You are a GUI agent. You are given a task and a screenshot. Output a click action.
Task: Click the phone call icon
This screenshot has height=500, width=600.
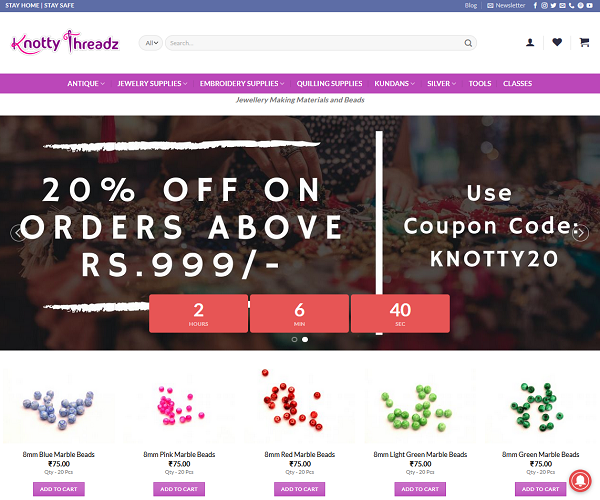click(571, 5)
